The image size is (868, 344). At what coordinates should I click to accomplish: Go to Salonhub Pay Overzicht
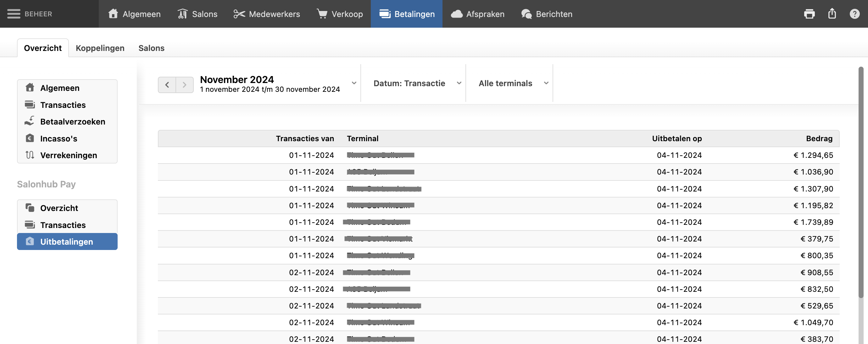point(59,208)
